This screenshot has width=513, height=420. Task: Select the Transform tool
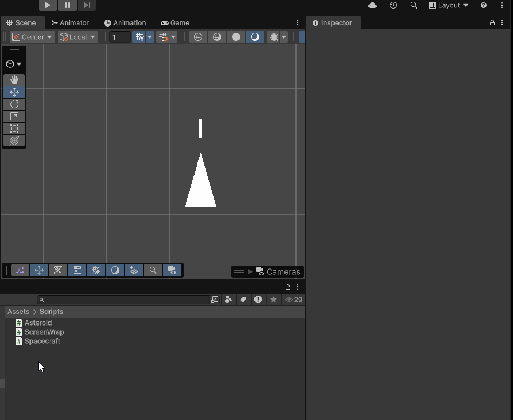14,141
